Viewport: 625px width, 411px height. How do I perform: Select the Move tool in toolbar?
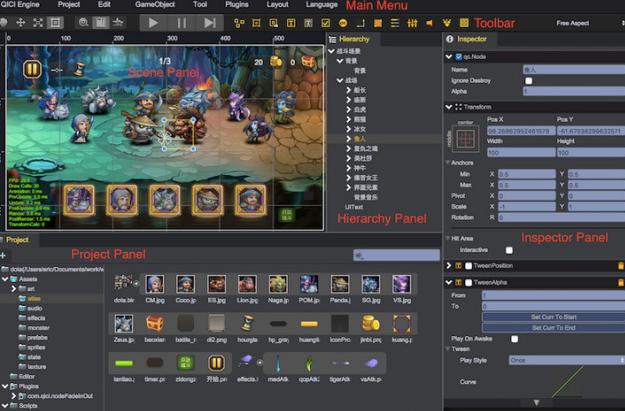tap(20, 23)
